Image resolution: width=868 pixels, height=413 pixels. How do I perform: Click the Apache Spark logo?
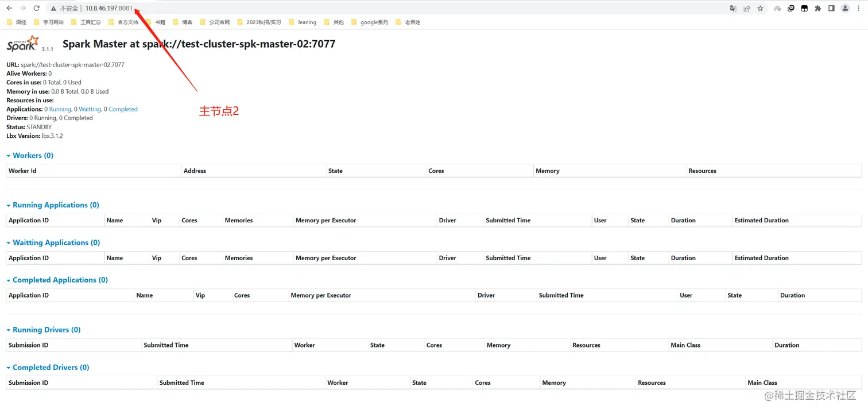coord(24,44)
